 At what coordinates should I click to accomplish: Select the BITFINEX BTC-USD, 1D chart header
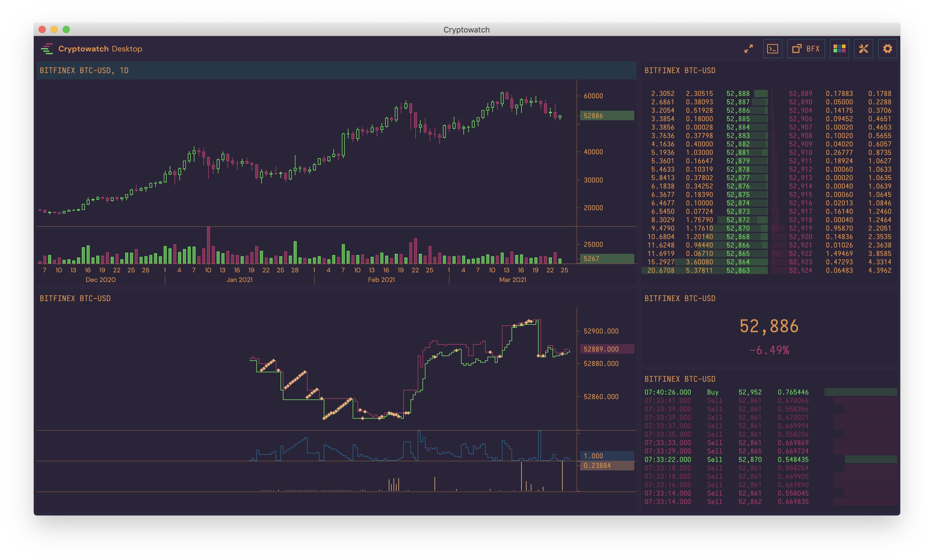point(336,71)
